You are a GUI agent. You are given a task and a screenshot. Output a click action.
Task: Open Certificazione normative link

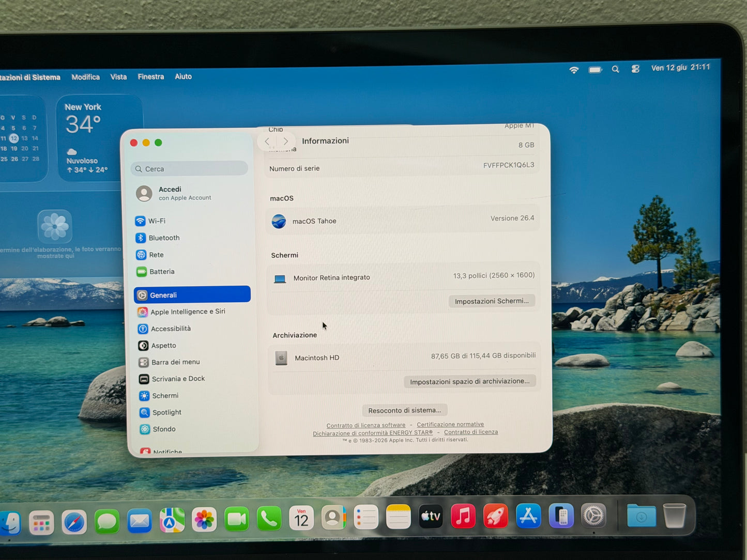[x=450, y=424]
